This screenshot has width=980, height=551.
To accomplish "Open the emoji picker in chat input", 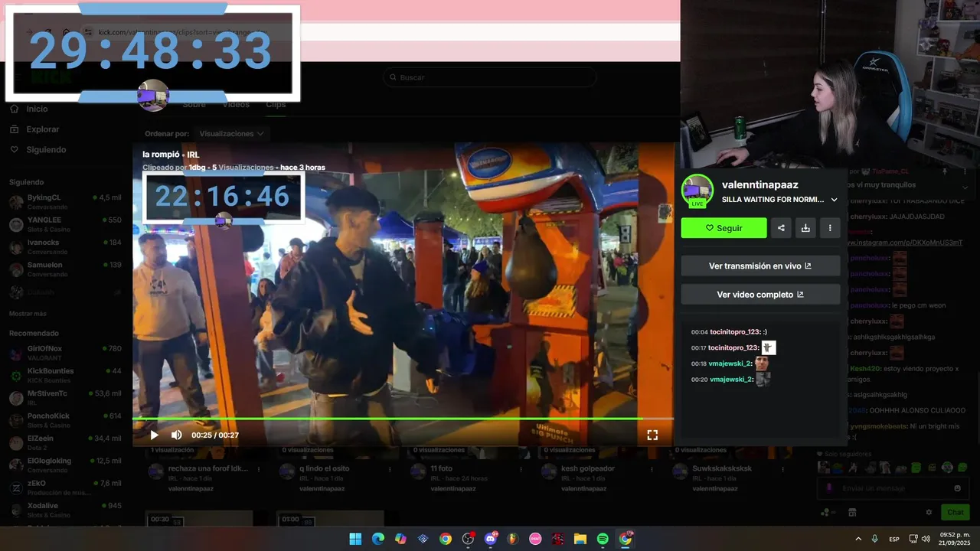I will [x=957, y=488].
